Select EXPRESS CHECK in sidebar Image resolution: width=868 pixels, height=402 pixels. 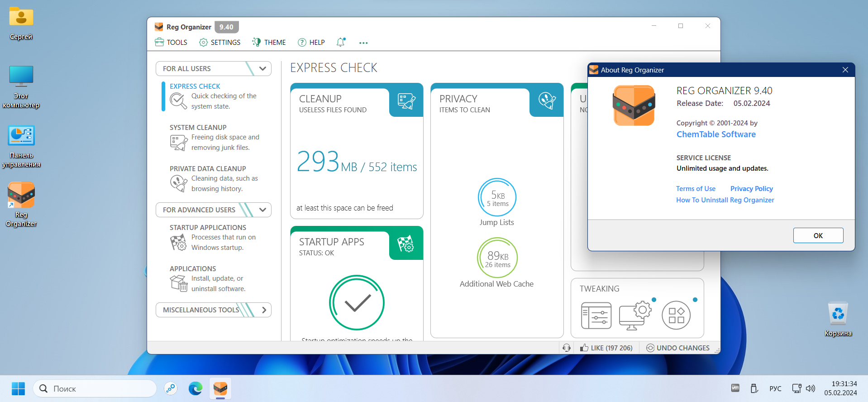[195, 86]
